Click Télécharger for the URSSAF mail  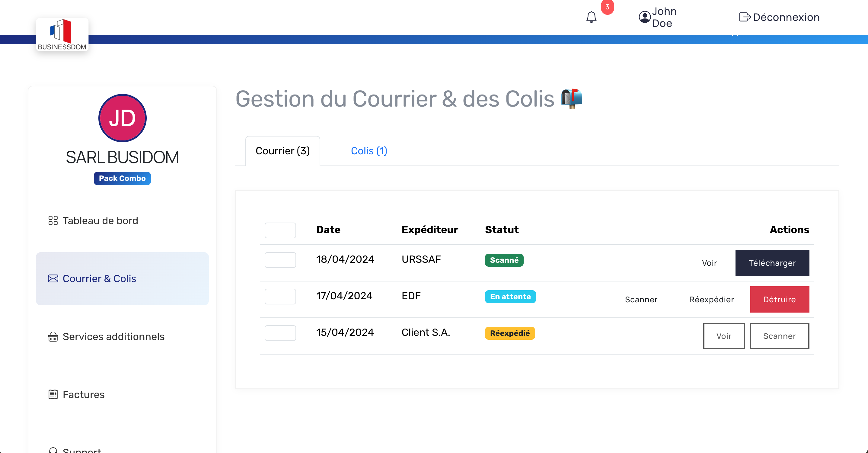772,263
